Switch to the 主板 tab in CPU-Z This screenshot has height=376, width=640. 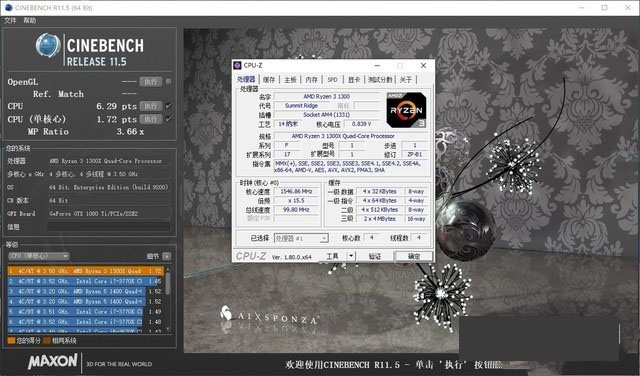pos(290,80)
